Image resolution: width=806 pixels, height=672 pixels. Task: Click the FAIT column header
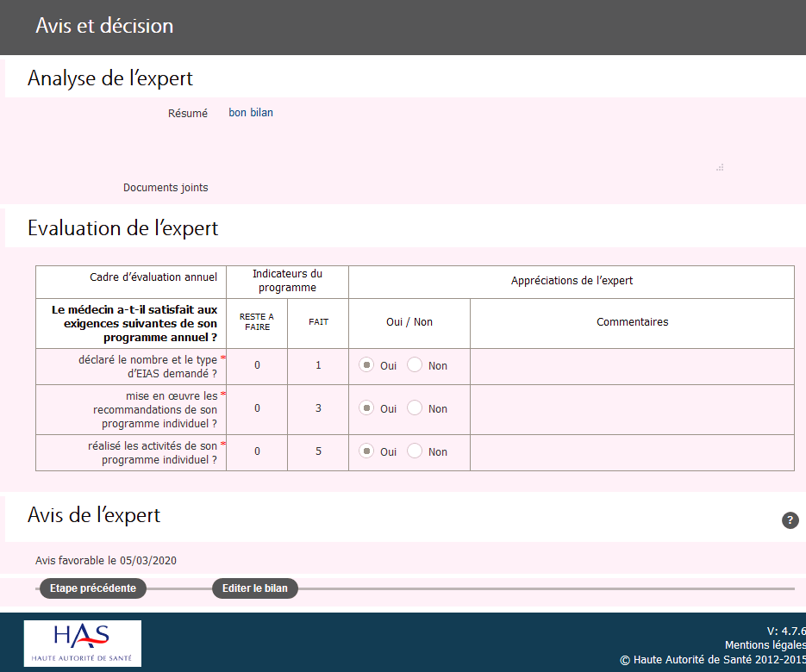tap(318, 322)
